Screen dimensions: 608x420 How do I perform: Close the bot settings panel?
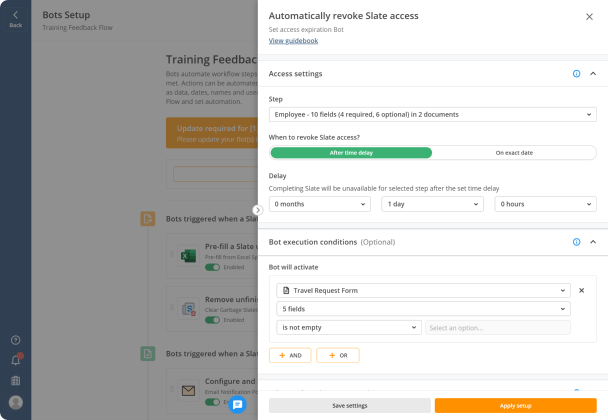pos(589,17)
